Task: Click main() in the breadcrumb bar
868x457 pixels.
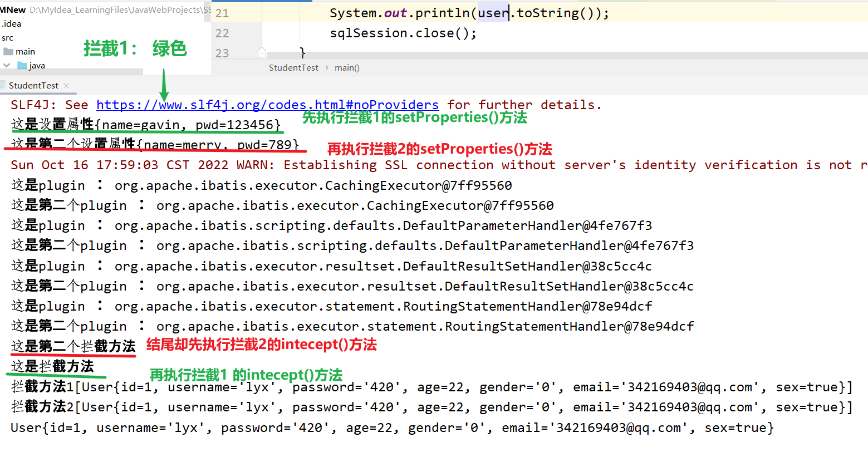Action: coord(346,67)
